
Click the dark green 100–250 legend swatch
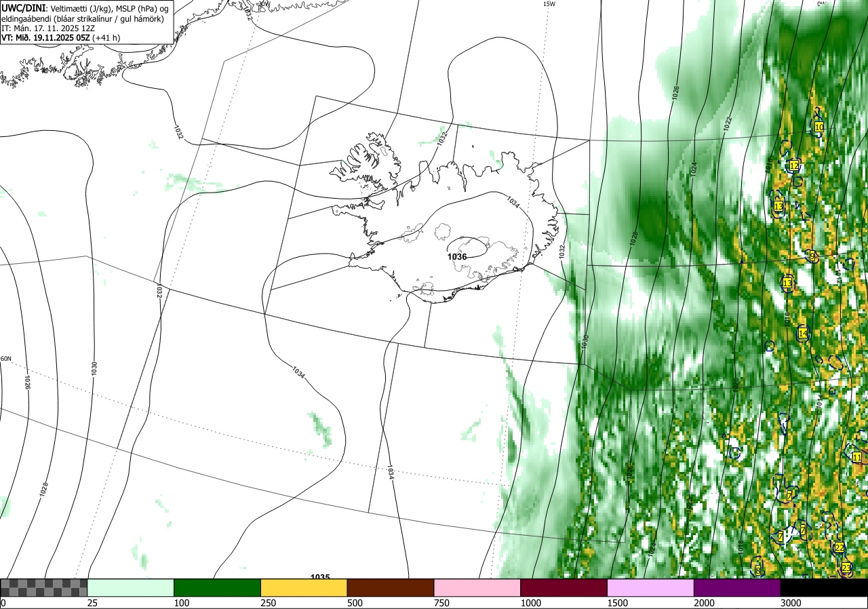point(217,587)
